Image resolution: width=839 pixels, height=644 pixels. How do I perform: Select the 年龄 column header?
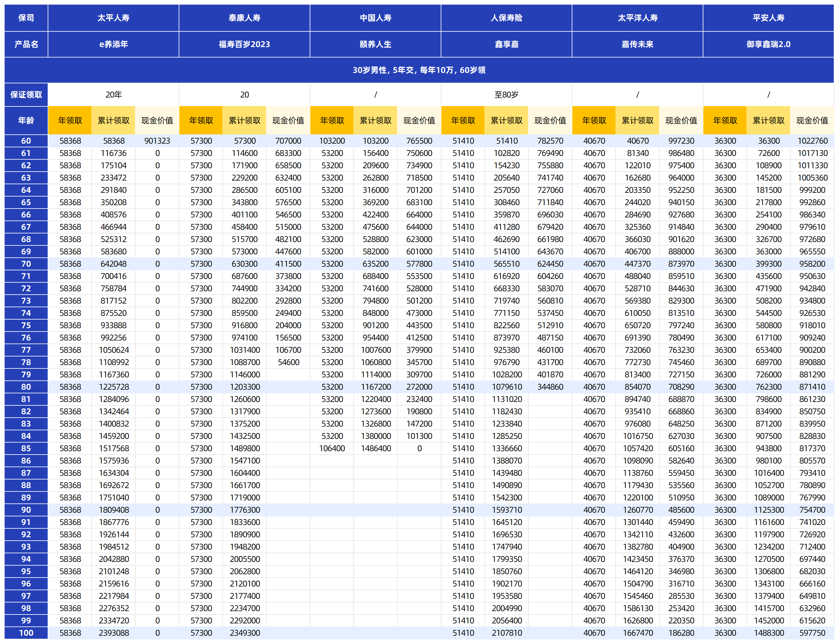[26, 120]
